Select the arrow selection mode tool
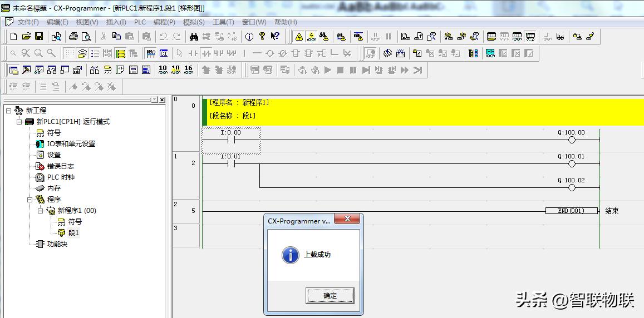The height and width of the screenshot is (318, 644). [x=179, y=53]
